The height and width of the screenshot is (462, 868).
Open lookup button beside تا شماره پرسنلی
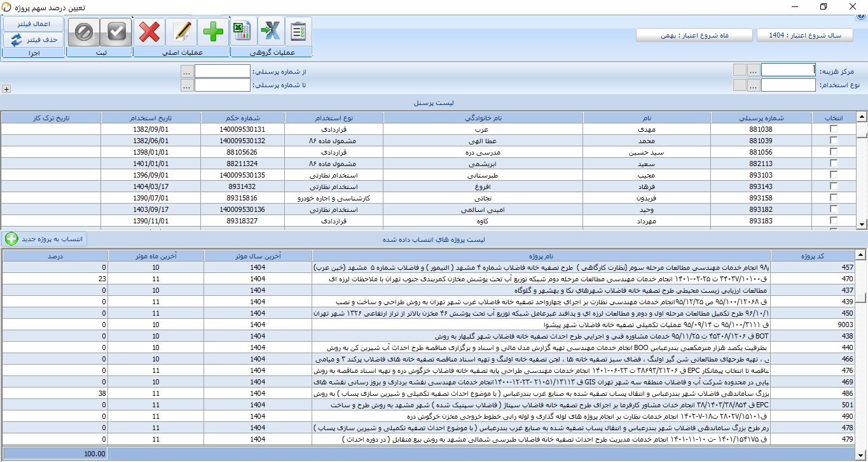pyautogui.click(x=187, y=85)
